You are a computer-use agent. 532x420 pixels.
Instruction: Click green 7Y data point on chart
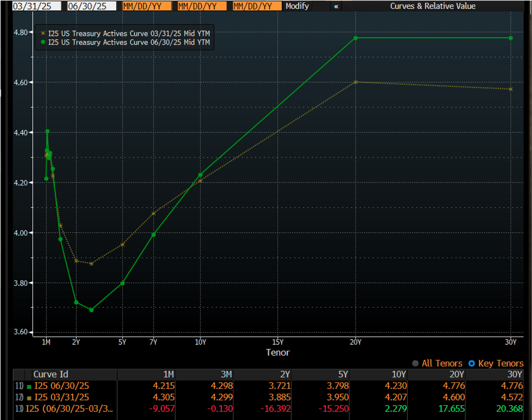[154, 235]
